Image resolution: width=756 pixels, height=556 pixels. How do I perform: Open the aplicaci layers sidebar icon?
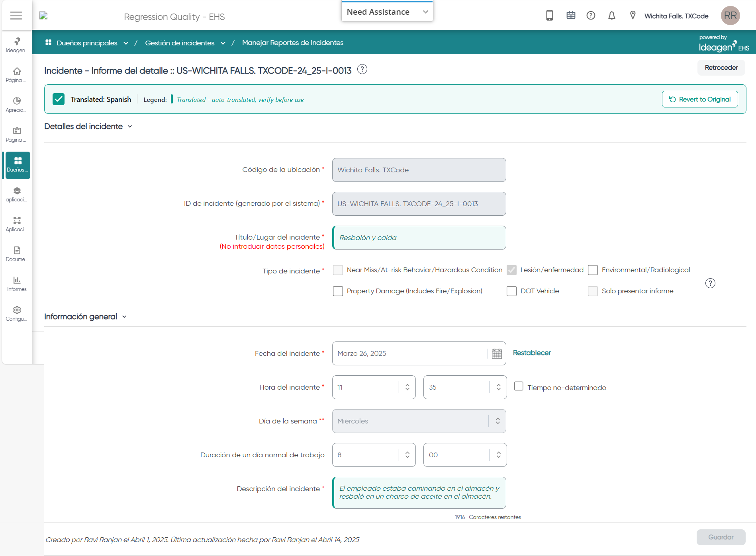[x=17, y=194]
